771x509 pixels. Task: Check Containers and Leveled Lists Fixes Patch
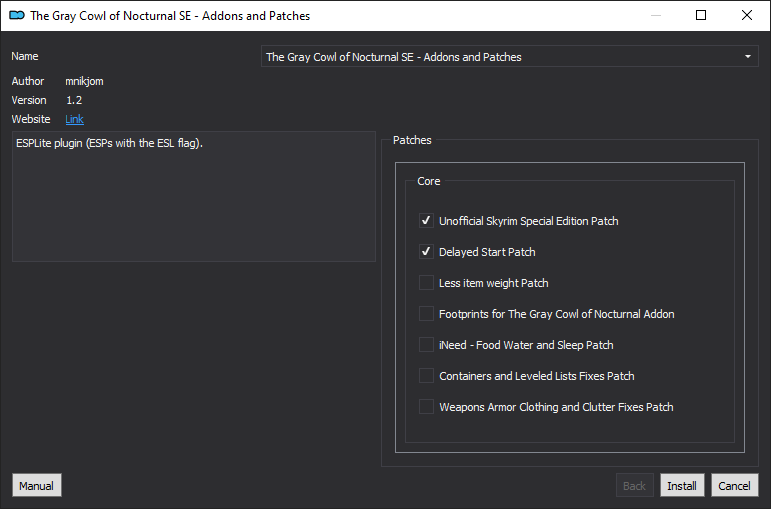pyautogui.click(x=426, y=376)
